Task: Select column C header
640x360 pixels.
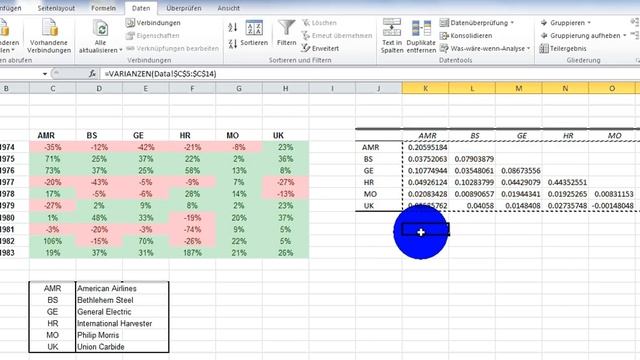Action: coord(53,88)
